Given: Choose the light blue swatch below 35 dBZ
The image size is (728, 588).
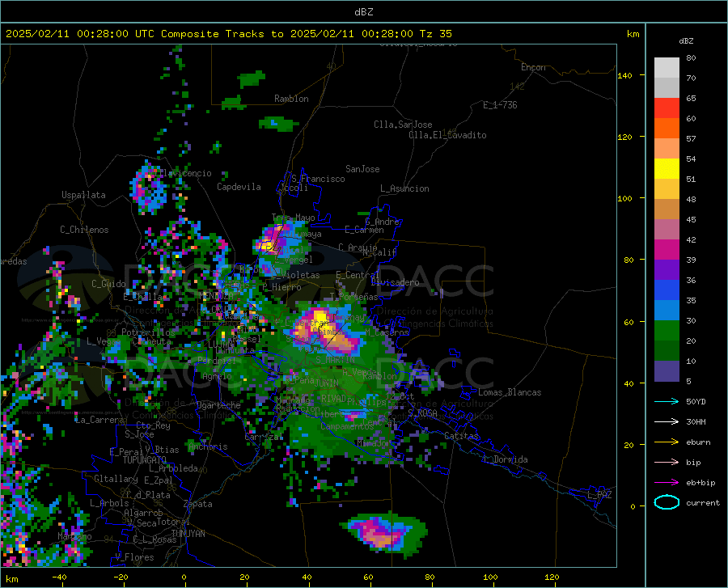Looking at the screenshot, I should click(667, 311).
